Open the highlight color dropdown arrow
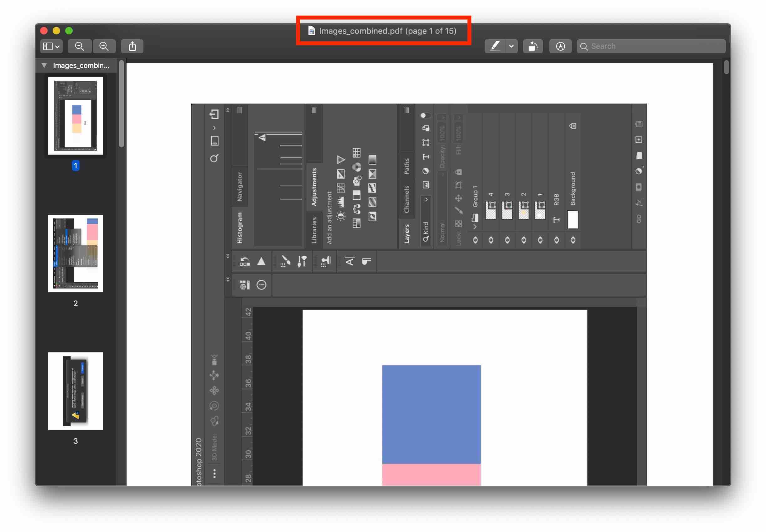Screen dimensions: 766x532 (x=511, y=46)
